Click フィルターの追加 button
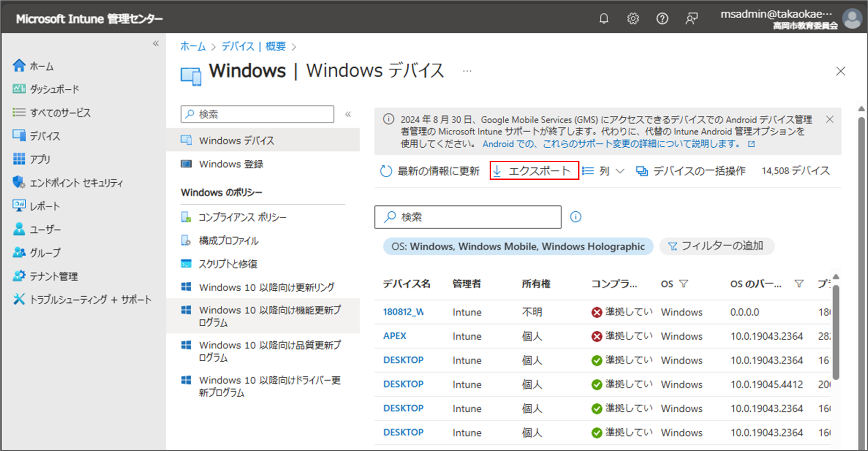 [717, 246]
